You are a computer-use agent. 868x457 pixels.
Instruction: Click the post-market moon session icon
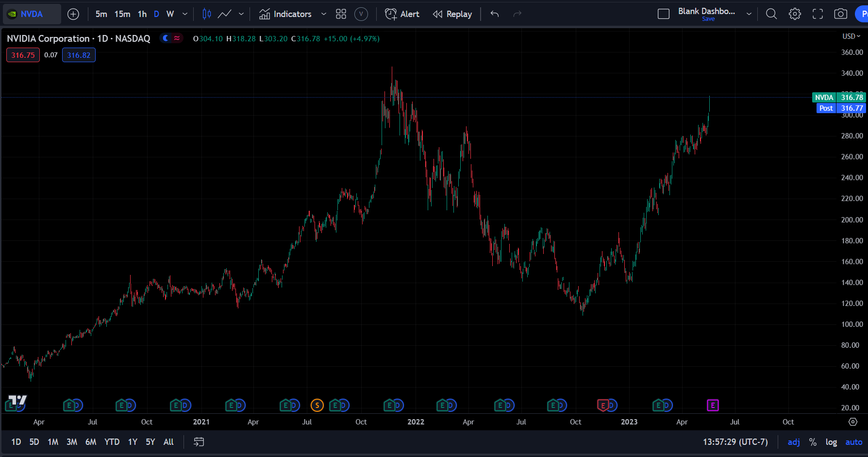coord(166,38)
